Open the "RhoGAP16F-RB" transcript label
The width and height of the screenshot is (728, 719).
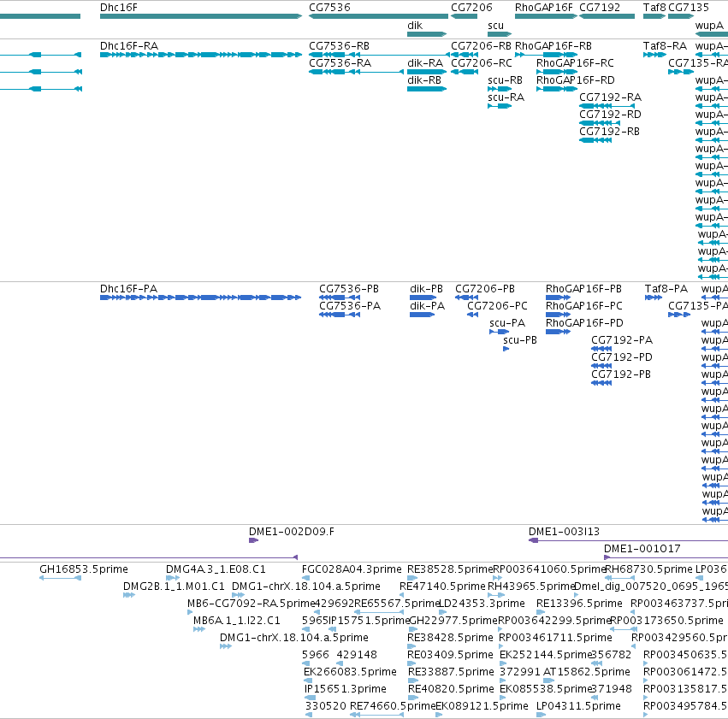pos(553,46)
